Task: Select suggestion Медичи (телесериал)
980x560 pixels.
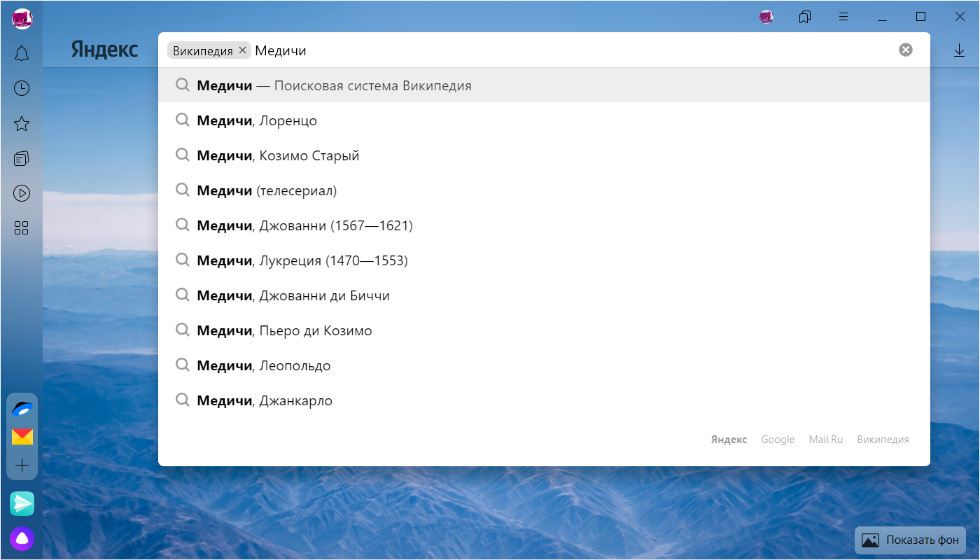Action: pyautogui.click(x=544, y=190)
